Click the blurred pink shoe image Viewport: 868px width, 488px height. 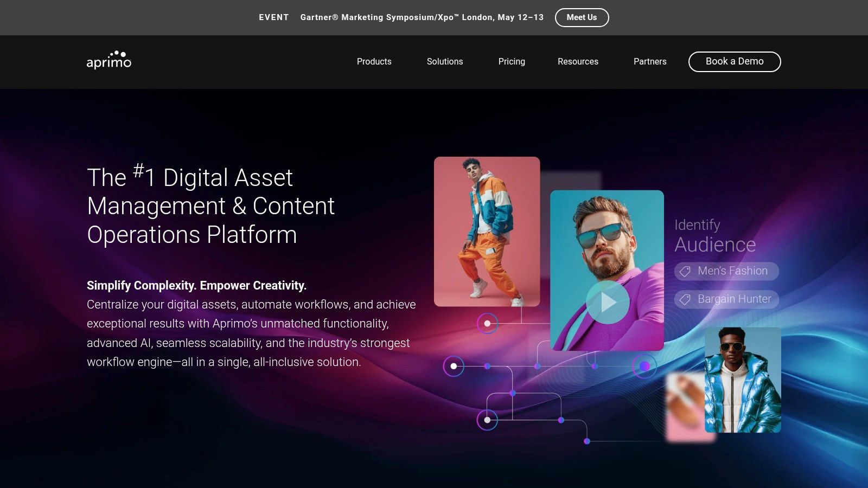(685, 407)
